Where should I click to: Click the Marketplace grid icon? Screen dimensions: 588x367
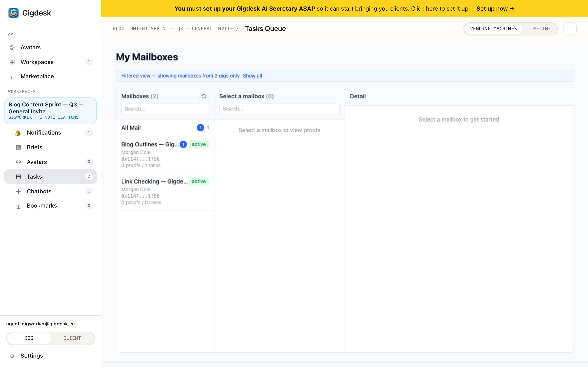12,77
